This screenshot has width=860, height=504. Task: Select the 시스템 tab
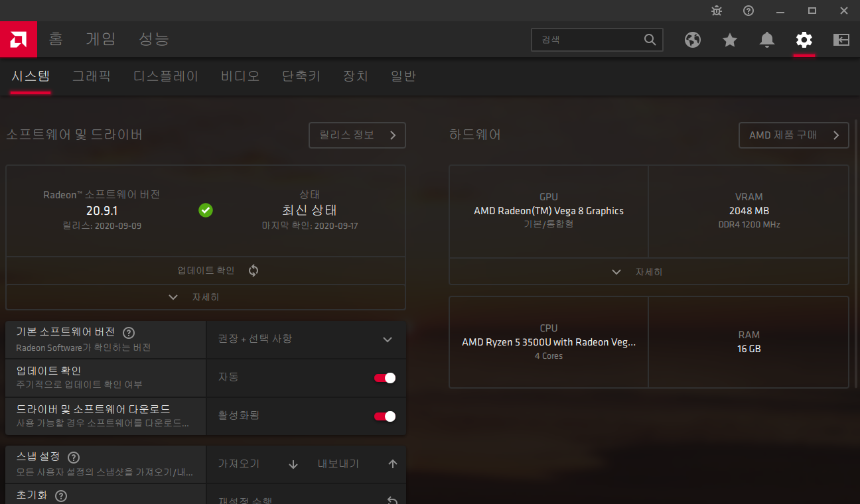coord(31,76)
